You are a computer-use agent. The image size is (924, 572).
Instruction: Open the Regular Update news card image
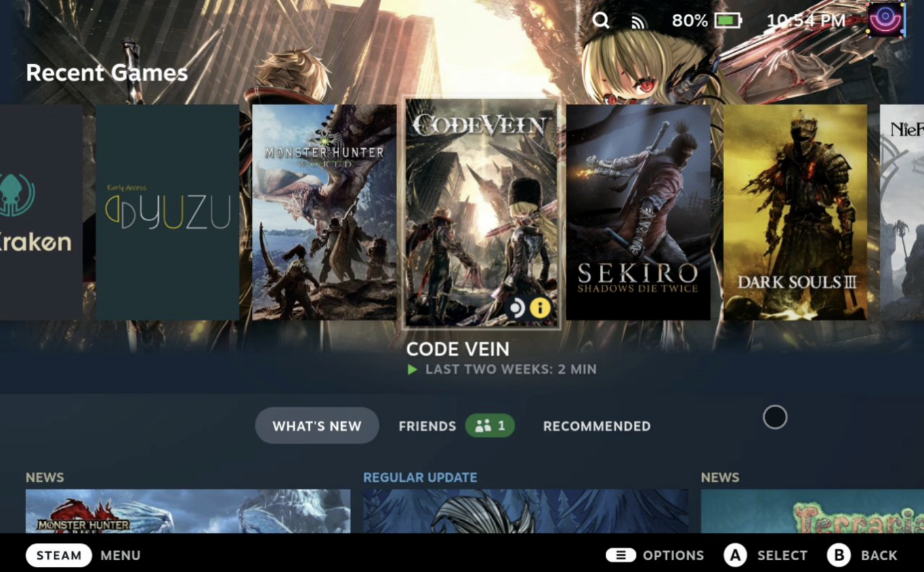(526, 511)
